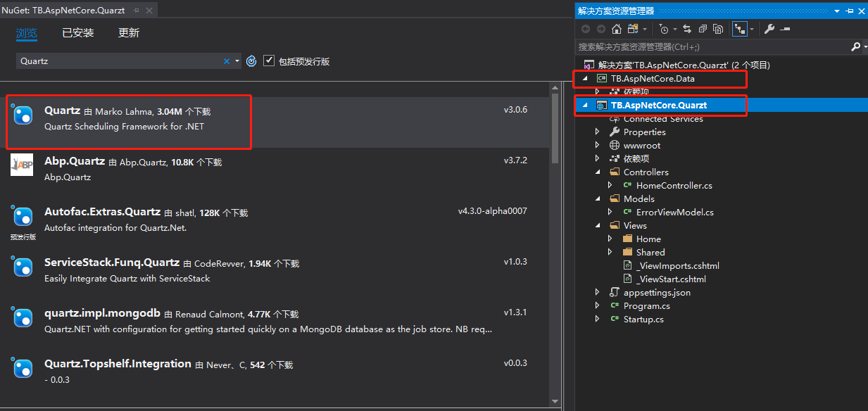
Task: Click the package list vertical scrollbar thumb
Action: coord(555,127)
